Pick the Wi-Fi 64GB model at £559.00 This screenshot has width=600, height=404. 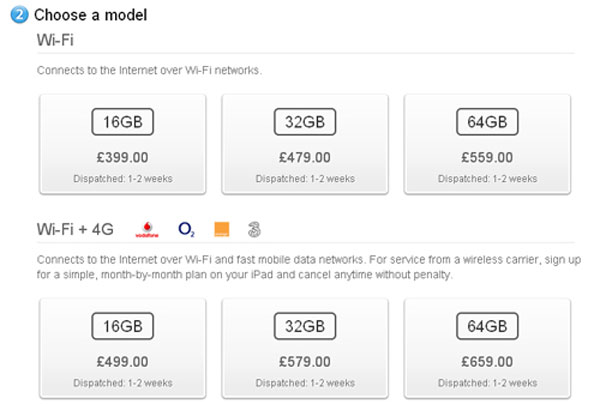point(487,143)
